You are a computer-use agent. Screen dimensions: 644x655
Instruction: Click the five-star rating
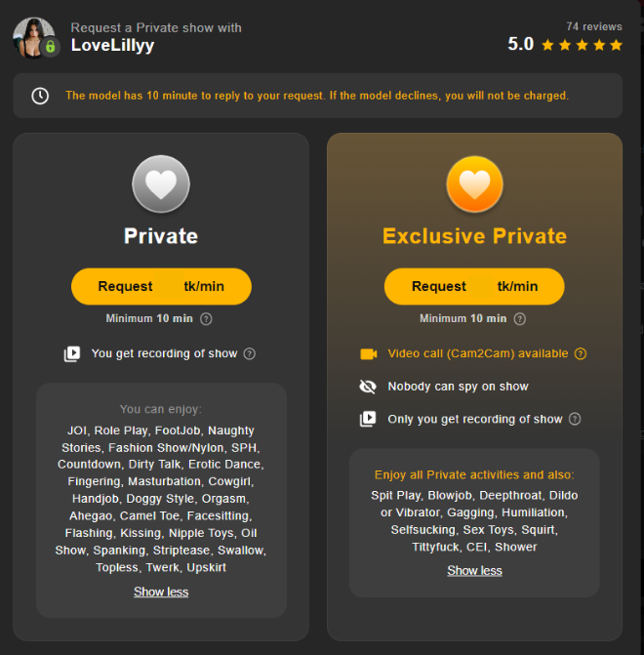tap(582, 45)
